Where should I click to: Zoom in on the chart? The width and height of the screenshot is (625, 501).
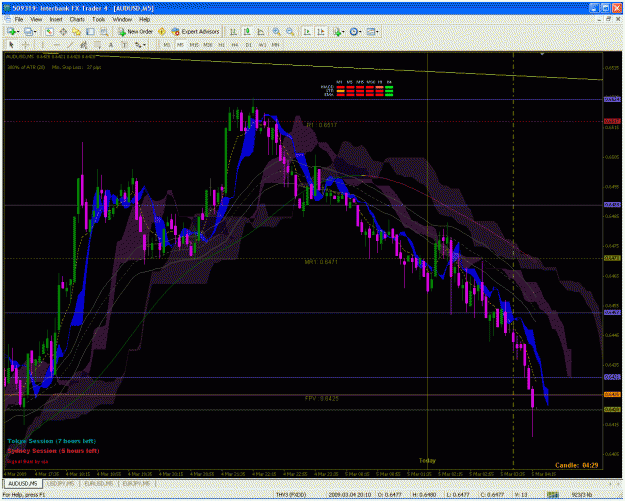(x=276, y=31)
